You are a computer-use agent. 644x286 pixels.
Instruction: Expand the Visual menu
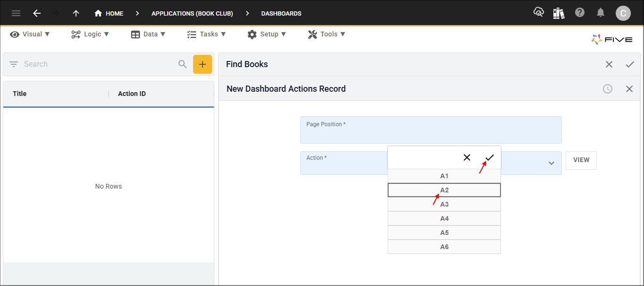pyautogui.click(x=30, y=34)
